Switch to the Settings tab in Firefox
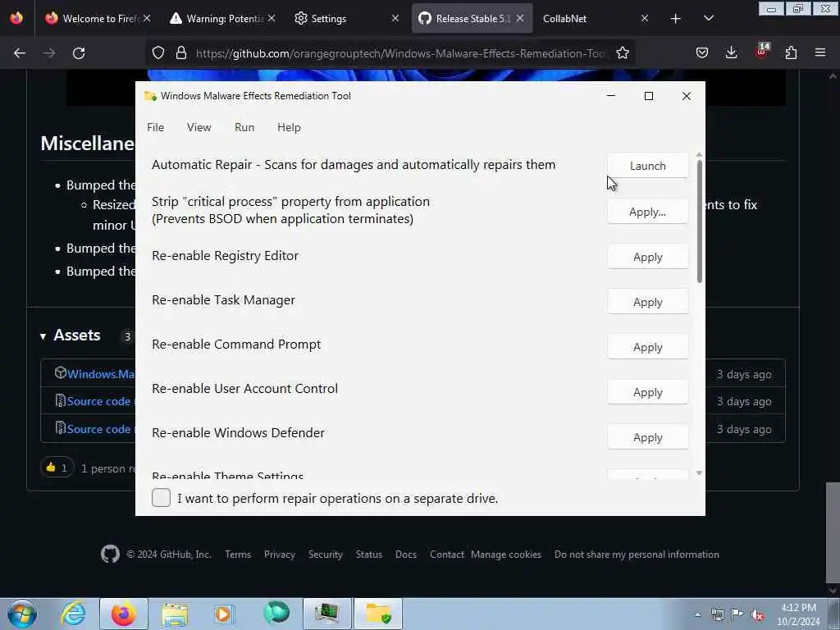The height and width of the screenshot is (630, 840). coord(347,18)
